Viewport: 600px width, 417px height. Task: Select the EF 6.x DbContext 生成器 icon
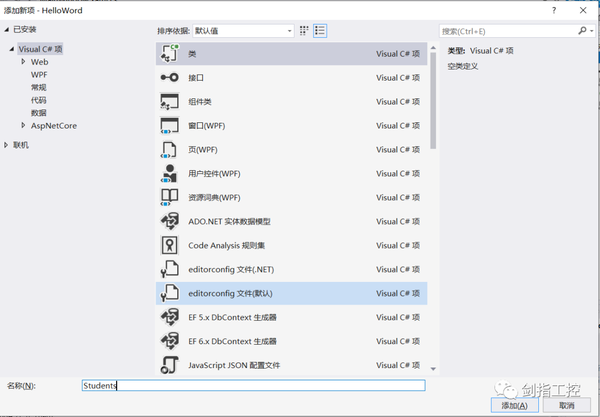click(x=170, y=341)
